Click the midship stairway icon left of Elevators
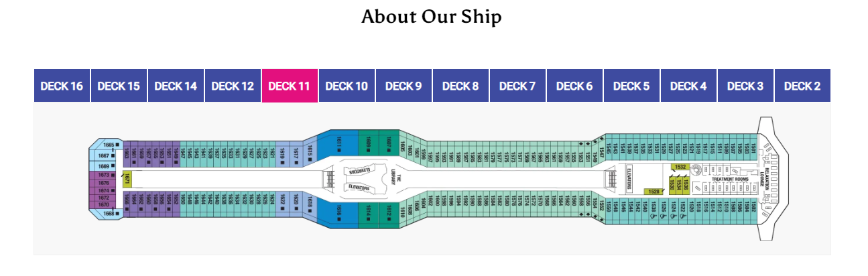This screenshot has width=868, height=276. click(328, 179)
